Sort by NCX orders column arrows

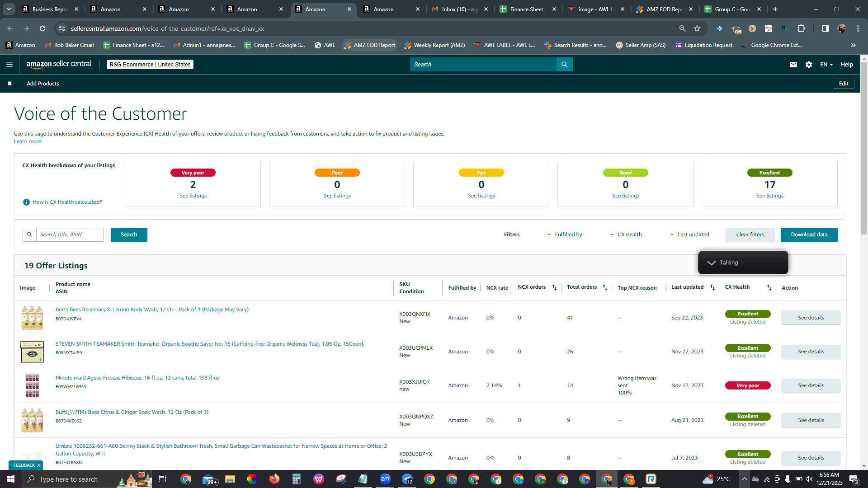click(x=554, y=288)
